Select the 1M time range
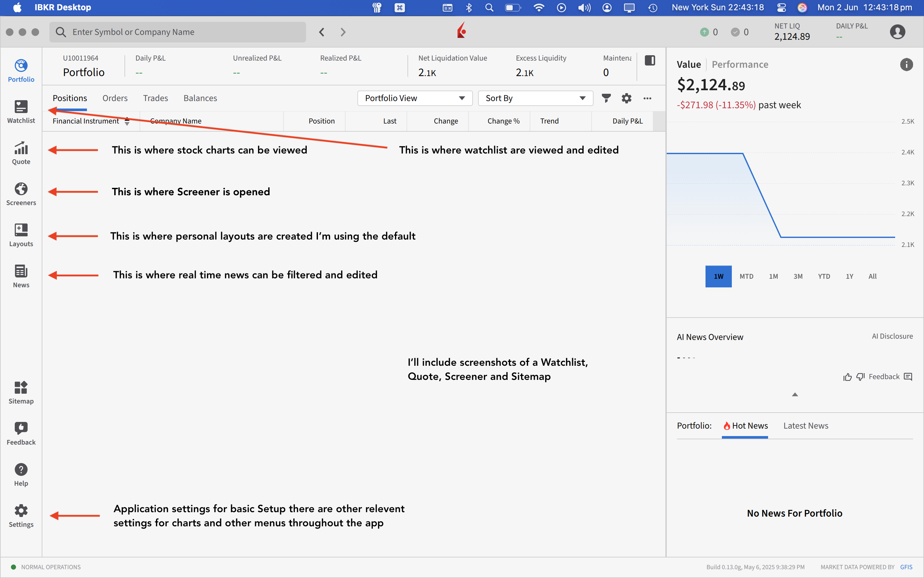This screenshot has height=578, width=924. tap(774, 276)
